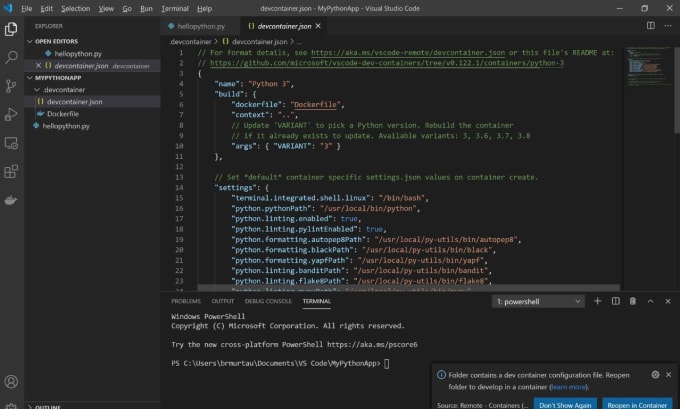The image size is (680, 409).
Task: Open the View menu
Action: click(x=106, y=8)
